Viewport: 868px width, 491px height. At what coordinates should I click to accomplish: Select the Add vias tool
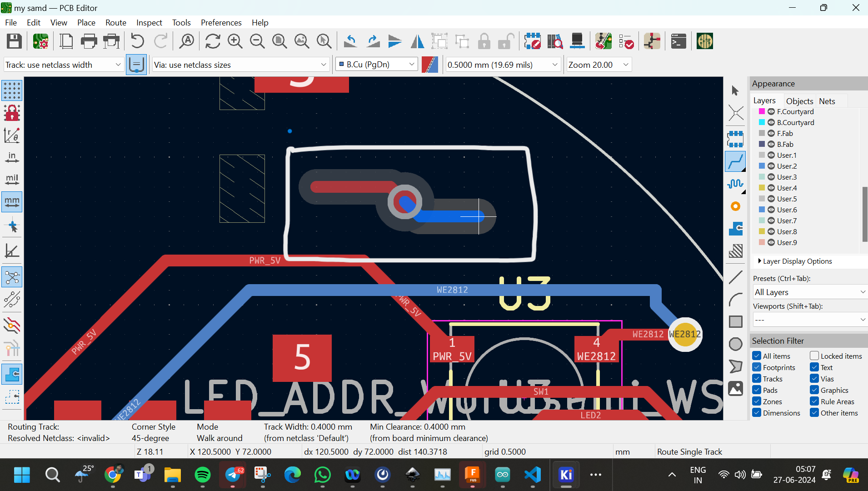(x=735, y=206)
